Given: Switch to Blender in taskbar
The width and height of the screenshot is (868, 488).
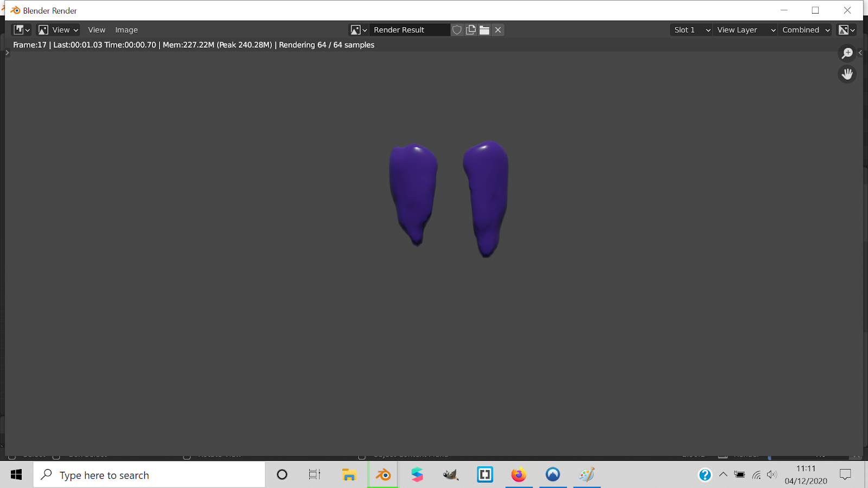Looking at the screenshot, I should [x=383, y=475].
